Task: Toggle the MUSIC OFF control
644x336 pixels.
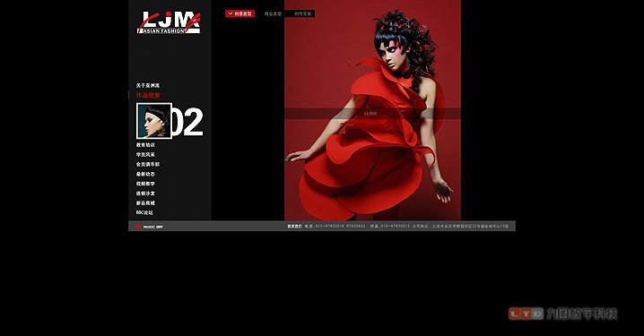Action: [150, 227]
